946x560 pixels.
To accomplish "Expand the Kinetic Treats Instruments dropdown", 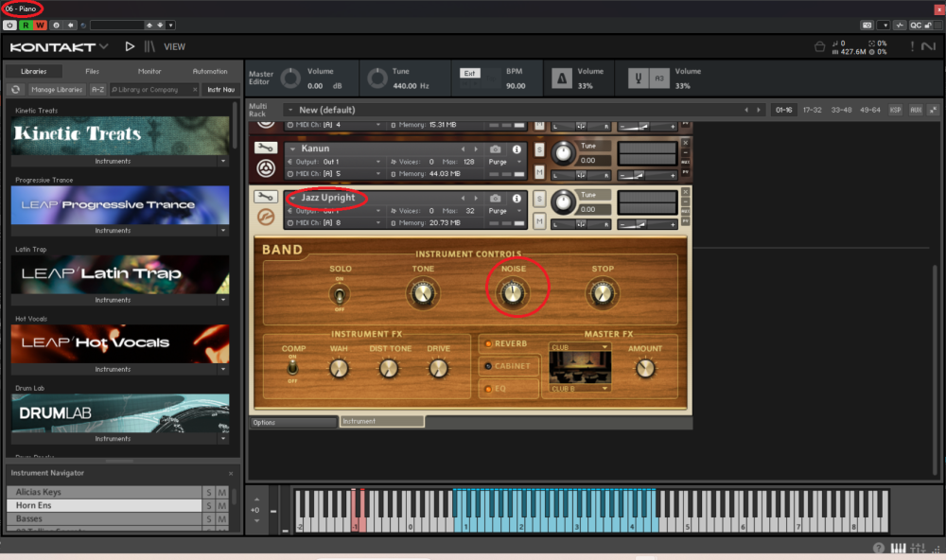I will [224, 161].
